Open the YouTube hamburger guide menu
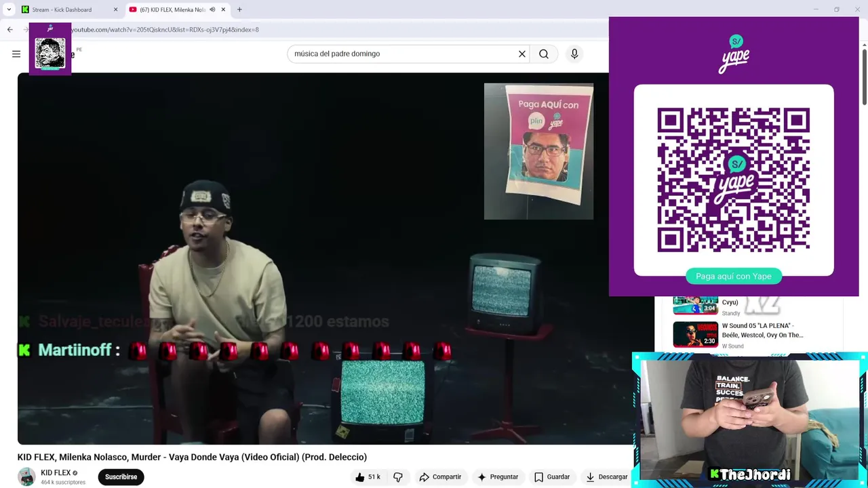 (16, 54)
